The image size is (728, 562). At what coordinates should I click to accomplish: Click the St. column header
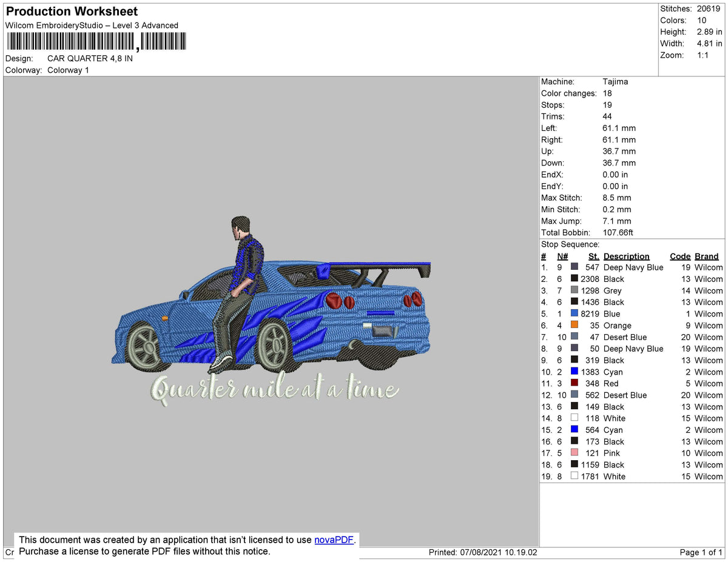click(593, 256)
